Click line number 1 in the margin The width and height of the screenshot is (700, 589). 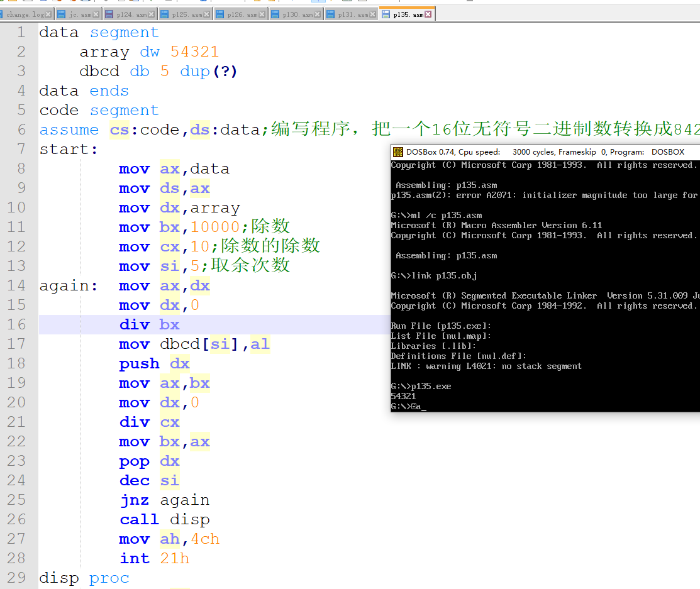click(21, 33)
